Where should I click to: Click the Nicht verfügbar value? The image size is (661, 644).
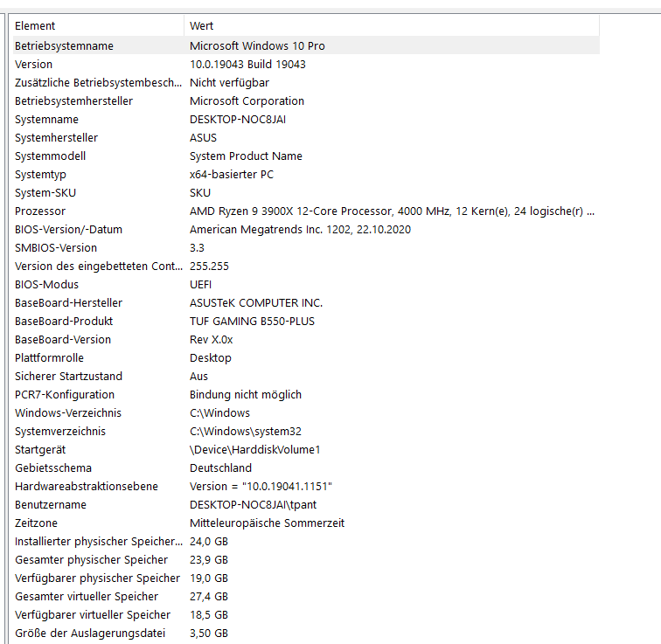(x=229, y=82)
